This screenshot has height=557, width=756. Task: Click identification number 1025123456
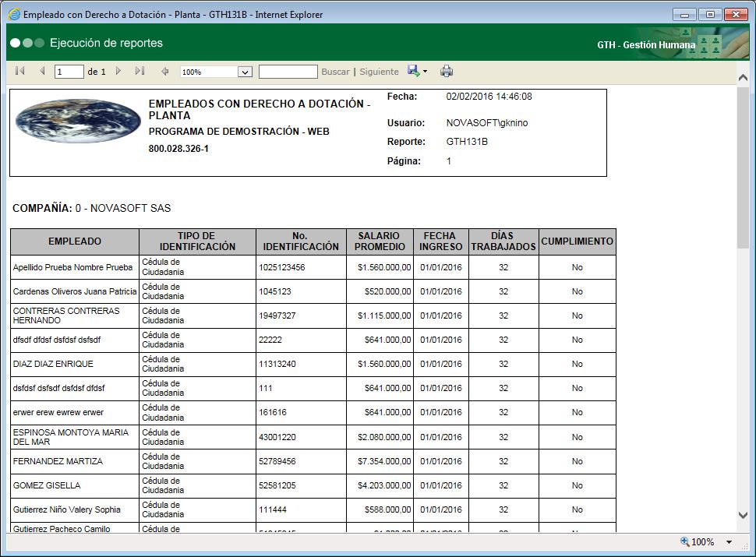click(282, 267)
